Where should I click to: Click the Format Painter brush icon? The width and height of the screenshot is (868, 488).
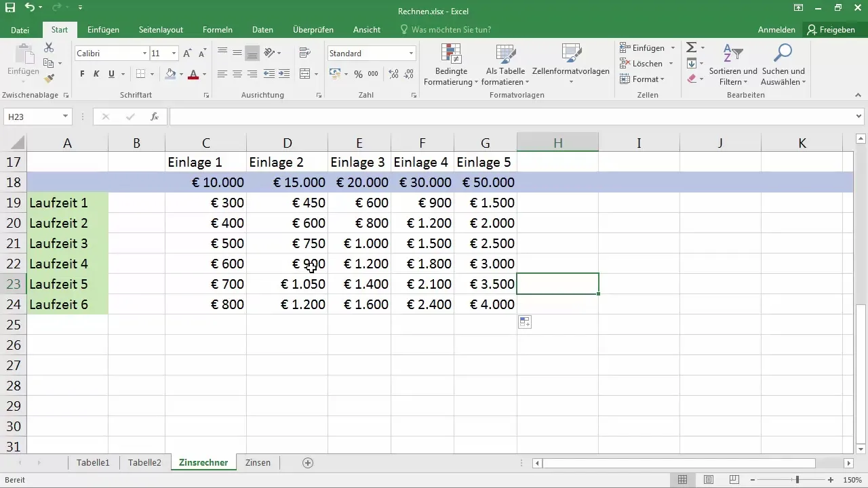tap(49, 79)
